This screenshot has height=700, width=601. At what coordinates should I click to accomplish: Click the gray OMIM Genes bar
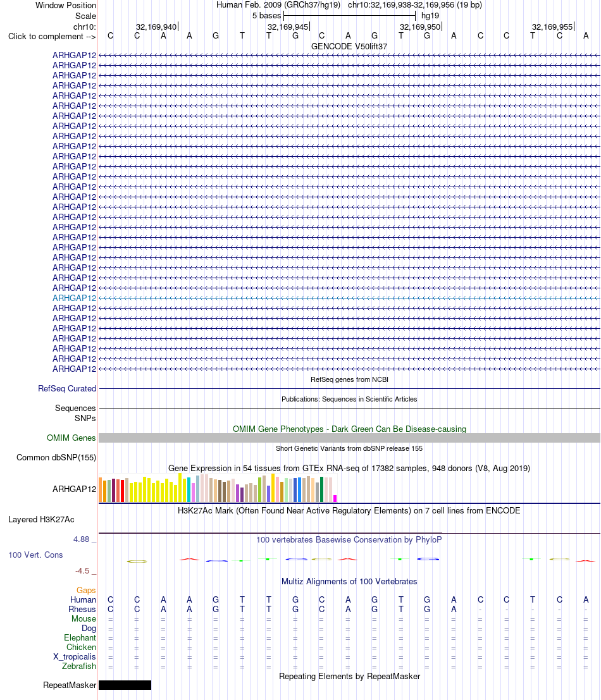[349, 438]
